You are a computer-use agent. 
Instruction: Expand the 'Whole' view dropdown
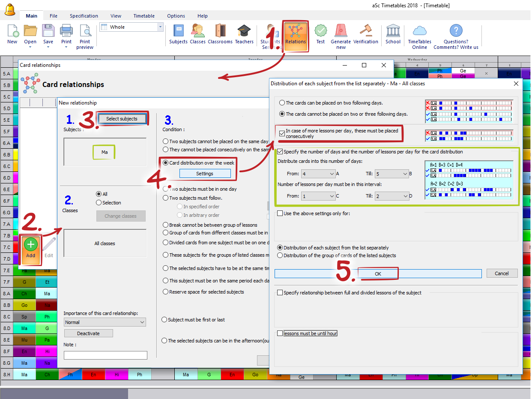[x=161, y=27]
